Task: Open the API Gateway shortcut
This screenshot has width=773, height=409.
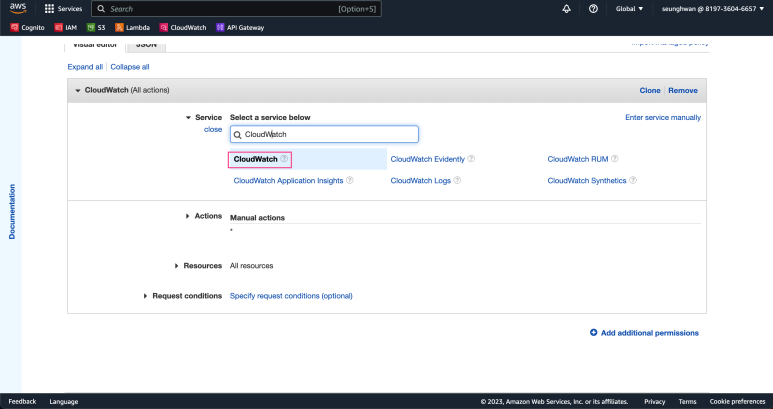Action: (x=240, y=28)
